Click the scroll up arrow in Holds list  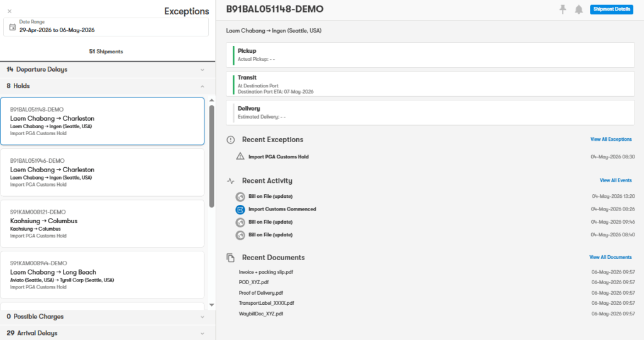tap(211, 100)
